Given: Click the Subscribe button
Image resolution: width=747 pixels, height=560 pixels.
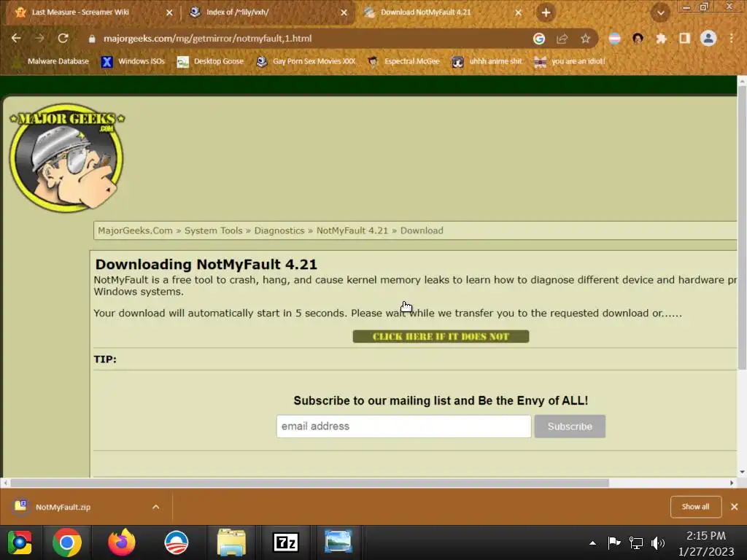Looking at the screenshot, I should (570, 426).
